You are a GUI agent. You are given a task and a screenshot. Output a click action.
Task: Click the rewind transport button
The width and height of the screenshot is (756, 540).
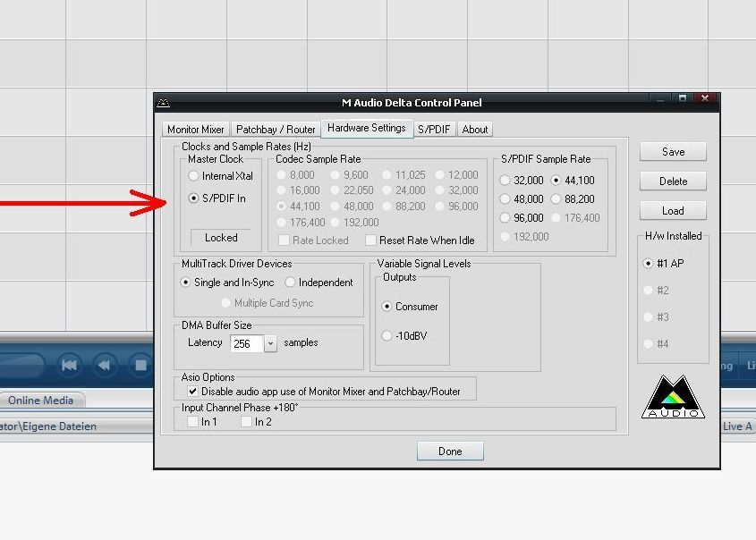click(104, 365)
